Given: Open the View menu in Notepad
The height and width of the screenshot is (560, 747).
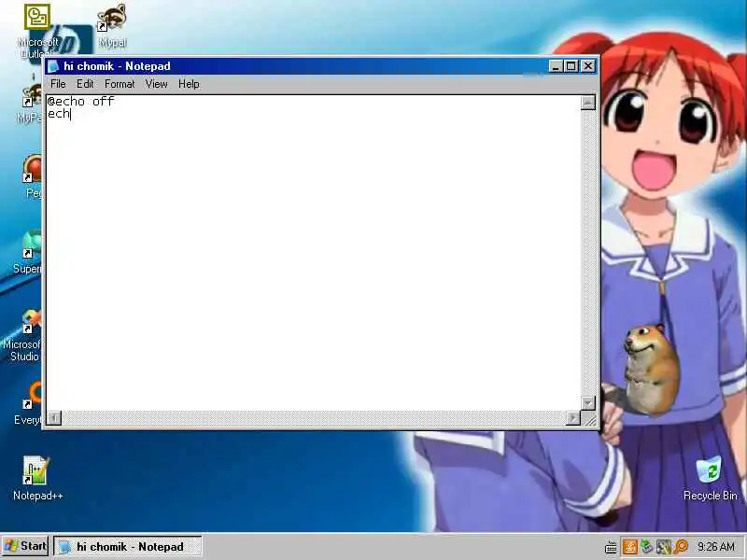Looking at the screenshot, I should point(156,84).
